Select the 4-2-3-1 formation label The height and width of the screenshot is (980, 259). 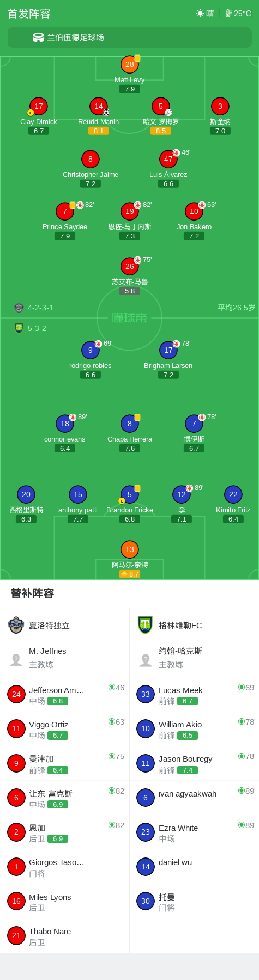click(40, 308)
